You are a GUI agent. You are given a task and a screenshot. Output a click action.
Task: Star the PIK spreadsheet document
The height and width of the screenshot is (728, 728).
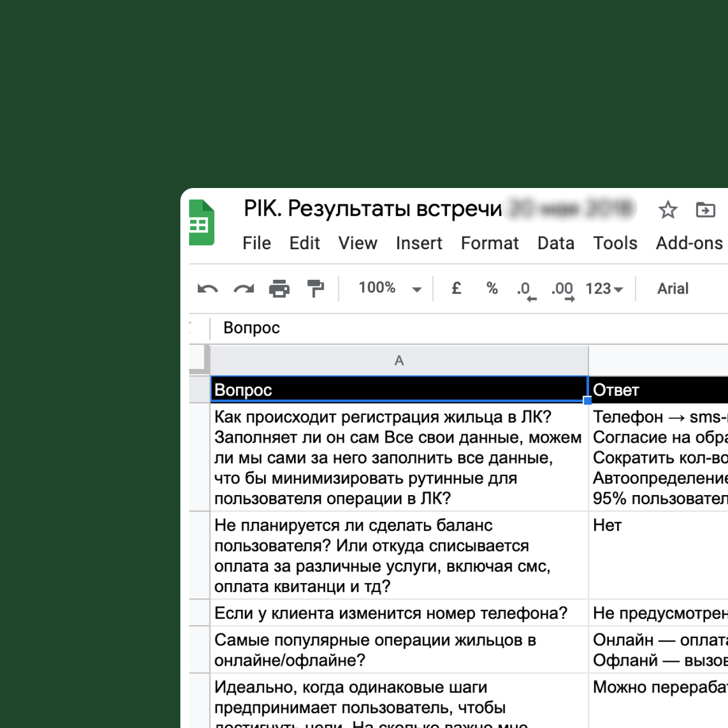(667, 210)
